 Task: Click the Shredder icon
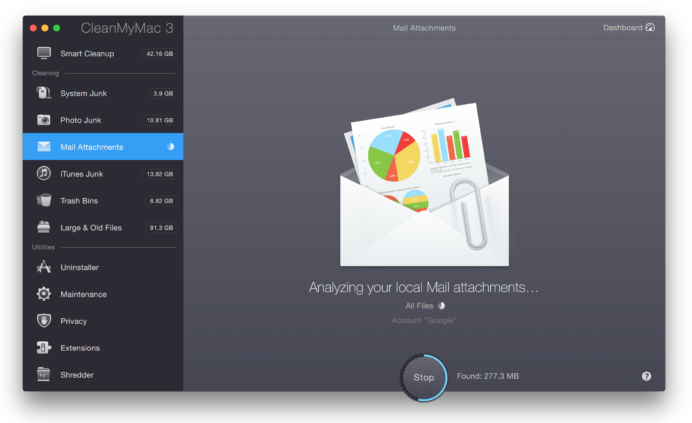point(44,374)
